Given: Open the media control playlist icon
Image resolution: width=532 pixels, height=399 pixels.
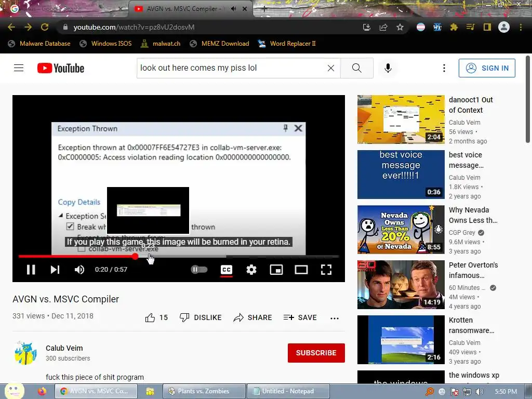Looking at the screenshot, I should point(470,27).
